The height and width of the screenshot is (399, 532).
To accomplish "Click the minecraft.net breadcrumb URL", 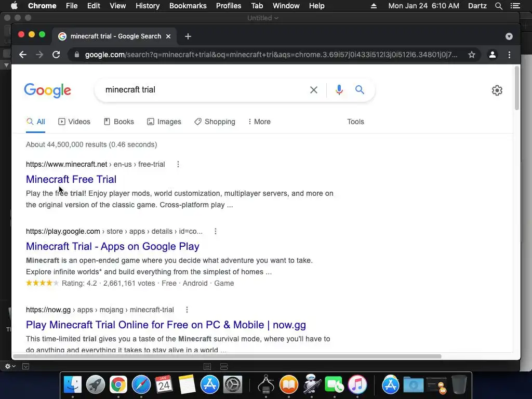I will 96,165.
